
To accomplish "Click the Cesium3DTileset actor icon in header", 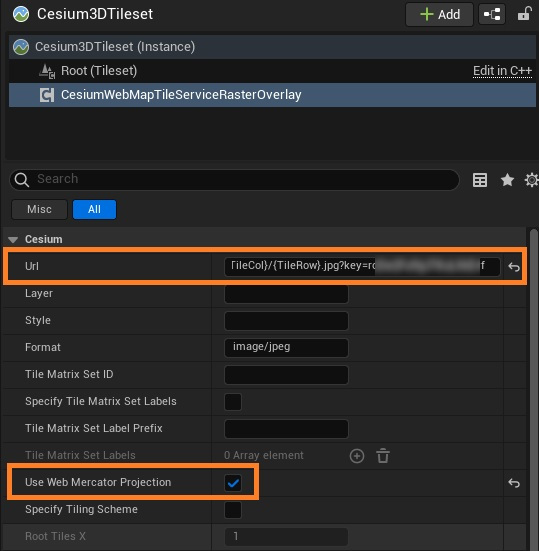I will click(21, 14).
